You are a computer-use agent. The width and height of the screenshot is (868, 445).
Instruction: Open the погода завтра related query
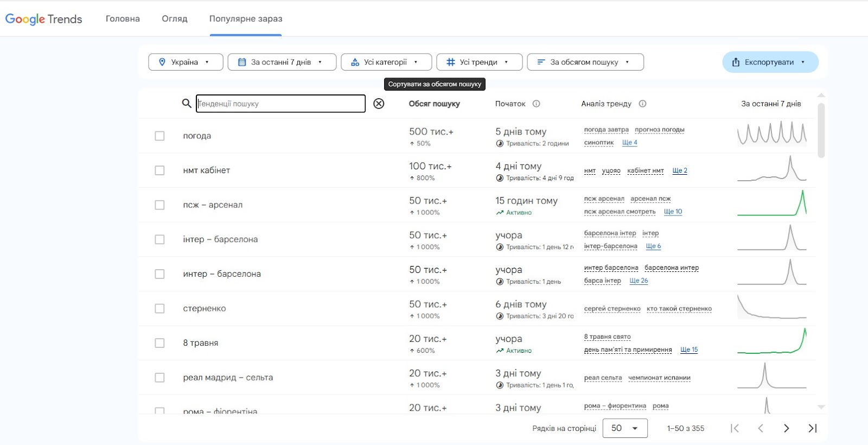tap(607, 130)
